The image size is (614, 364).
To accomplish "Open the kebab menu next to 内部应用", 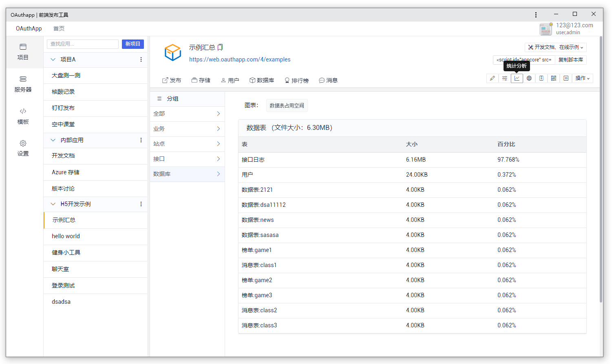I will coord(141,140).
